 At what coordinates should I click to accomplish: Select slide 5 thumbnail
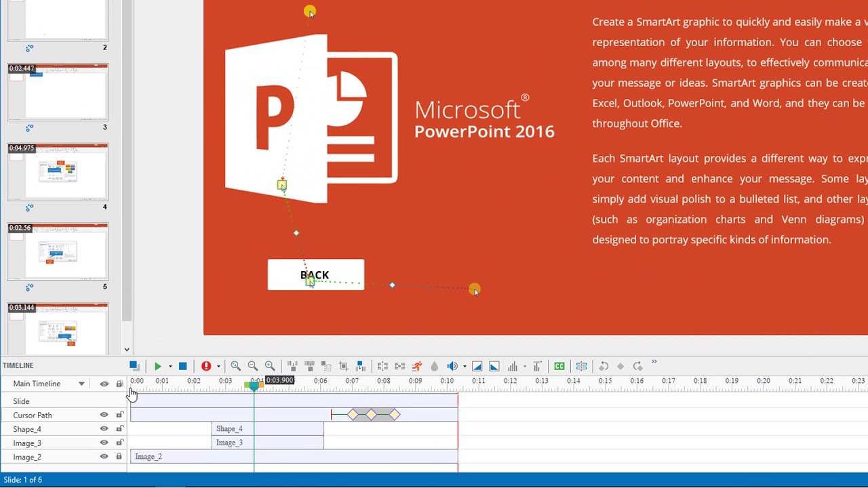pyautogui.click(x=58, y=251)
